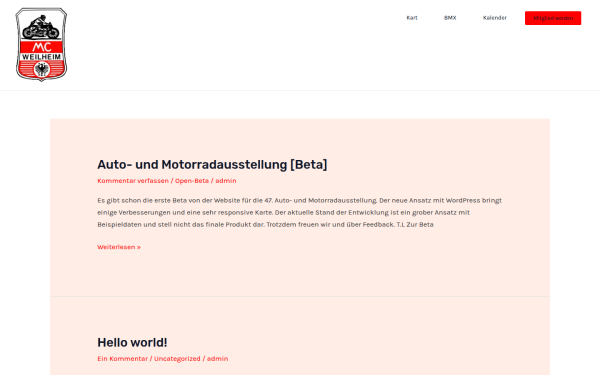Open the Kalender menu item
The width and height of the screenshot is (600, 375).
494,18
